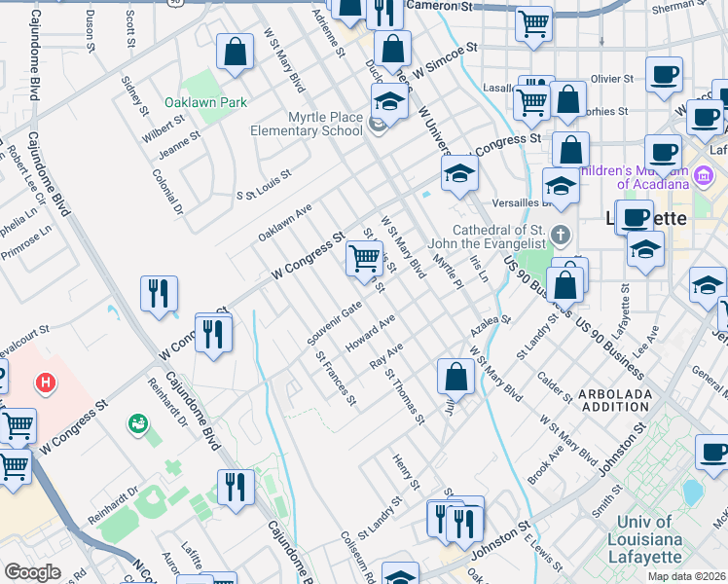Click the ARBOLADA ADDITION neighborhood label
The width and height of the screenshot is (728, 584).
point(615,401)
